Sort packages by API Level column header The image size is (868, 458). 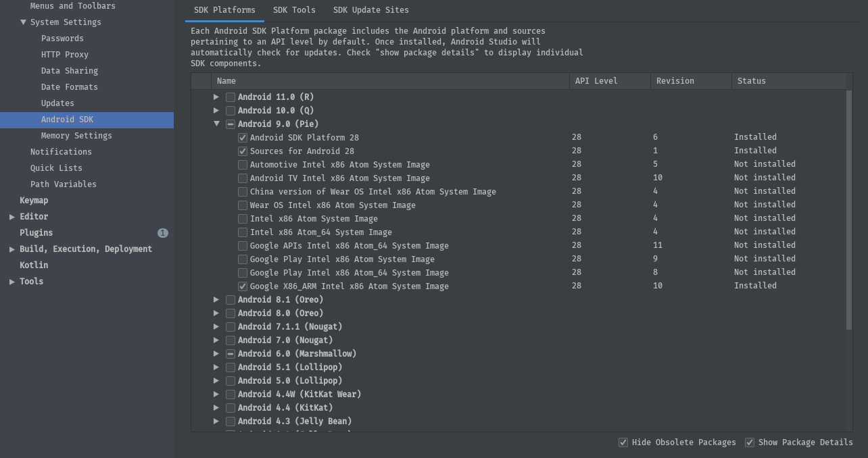point(610,81)
